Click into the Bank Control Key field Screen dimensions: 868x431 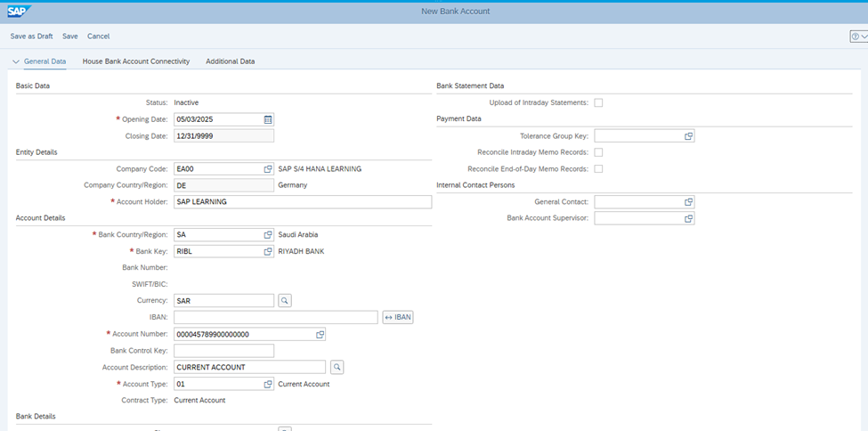pos(223,351)
